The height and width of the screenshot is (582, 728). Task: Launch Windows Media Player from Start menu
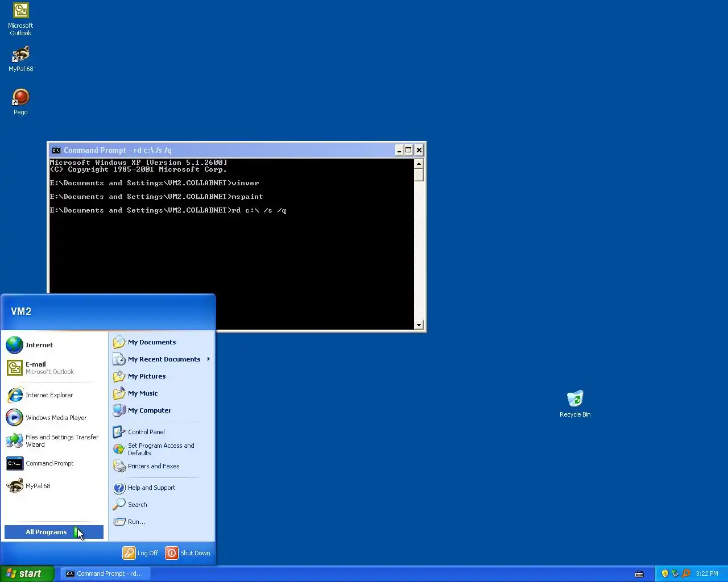pyautogui.click(x=55, y=418)
